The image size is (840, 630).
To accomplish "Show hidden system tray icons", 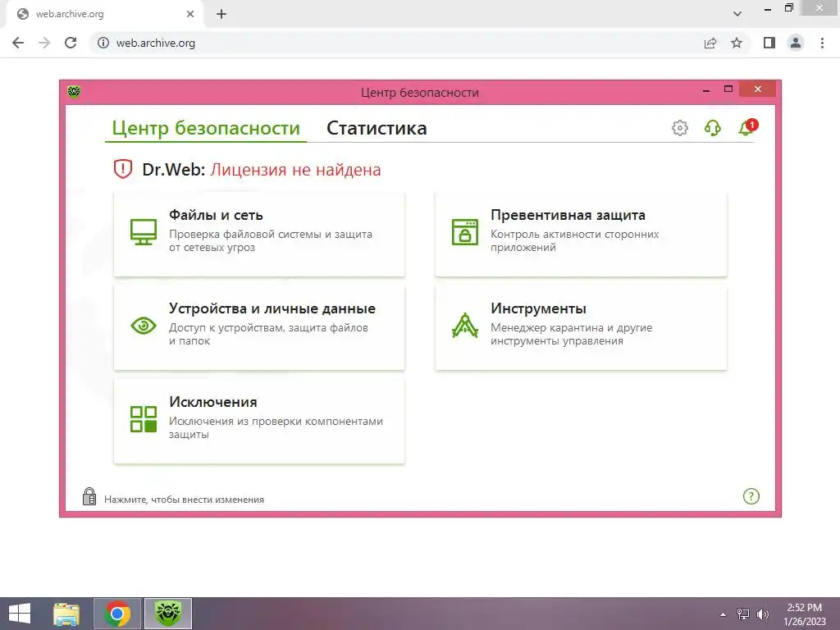I will [724, 614].
